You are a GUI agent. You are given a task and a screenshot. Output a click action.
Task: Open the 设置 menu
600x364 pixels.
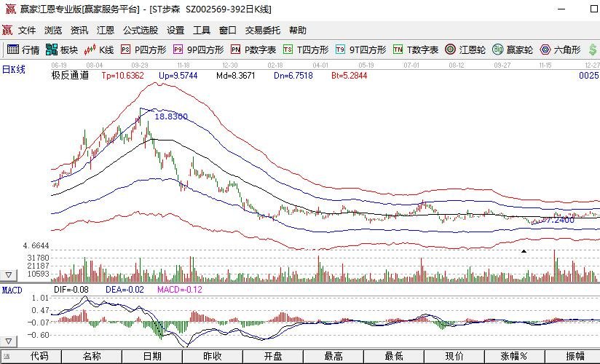click(175, 31)
